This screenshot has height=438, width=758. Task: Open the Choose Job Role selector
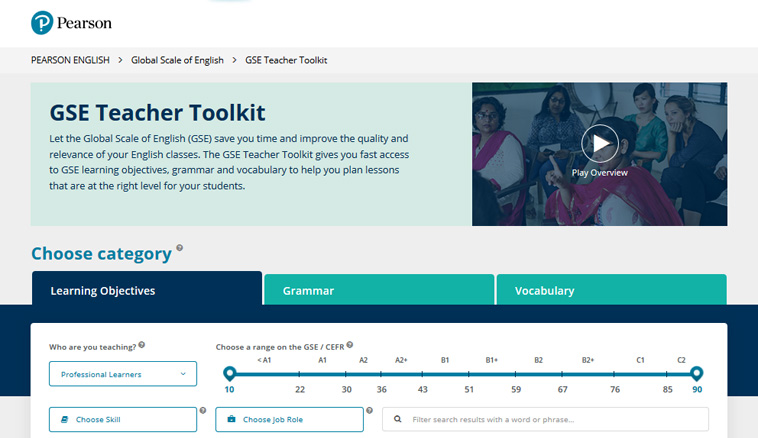289,419
